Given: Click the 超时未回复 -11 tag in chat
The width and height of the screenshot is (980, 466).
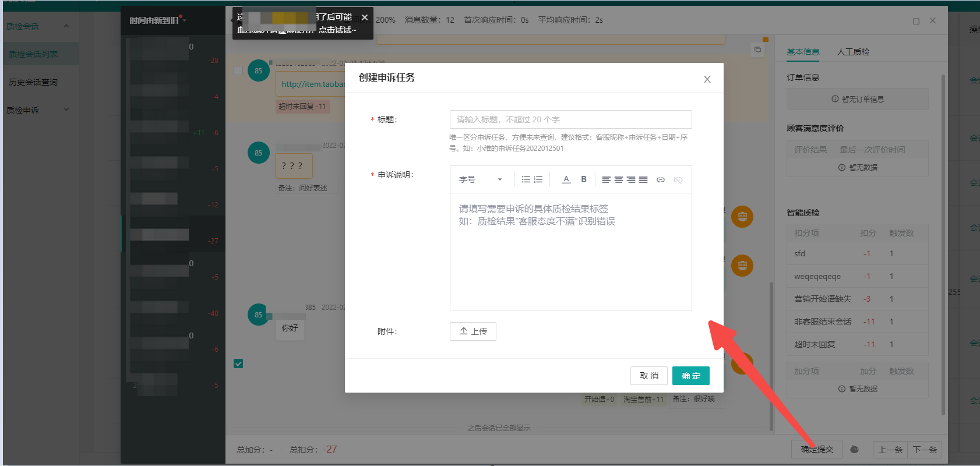Looking at the screenshot, I should 302,107.
